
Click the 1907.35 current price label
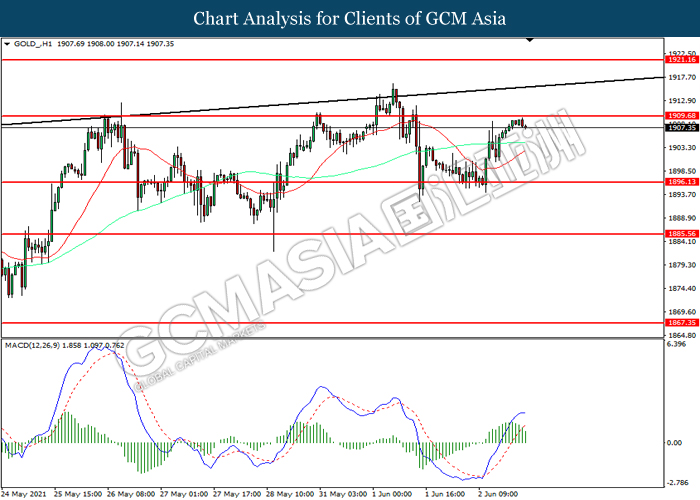[x=682, y=128]
